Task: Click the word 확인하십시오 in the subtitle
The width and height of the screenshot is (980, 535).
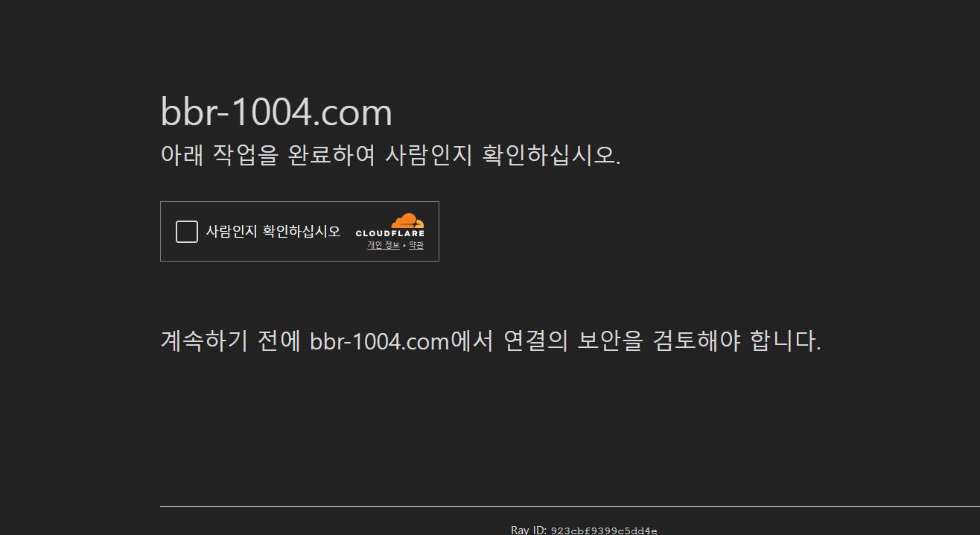Action: pyautogui.click(x=551, y=155)
